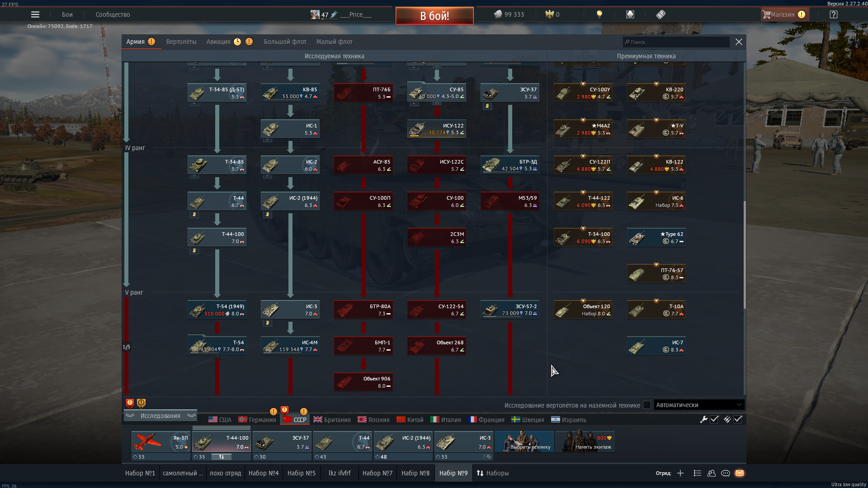The height and width of the screenshot is (488, 868).
Task: Click the V rank 1/5 progress indicator
Action: (x=126, y=347)
